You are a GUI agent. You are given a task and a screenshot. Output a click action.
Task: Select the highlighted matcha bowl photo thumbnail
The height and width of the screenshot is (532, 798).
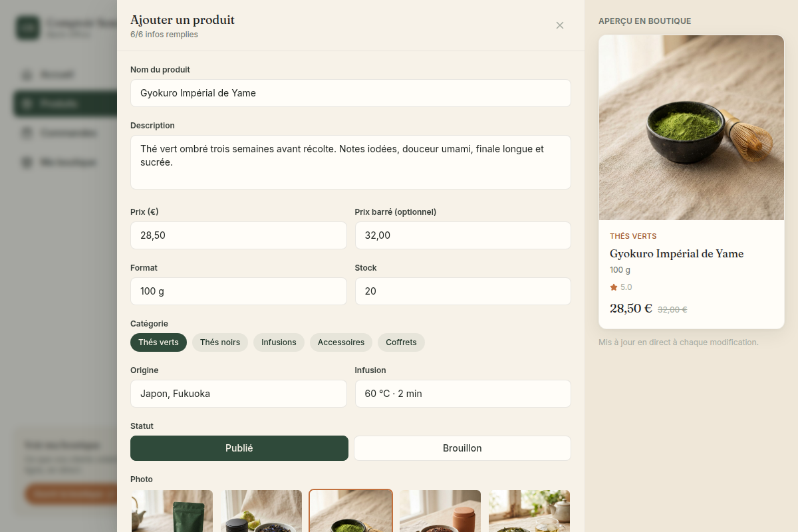click(x=350, y=511)
